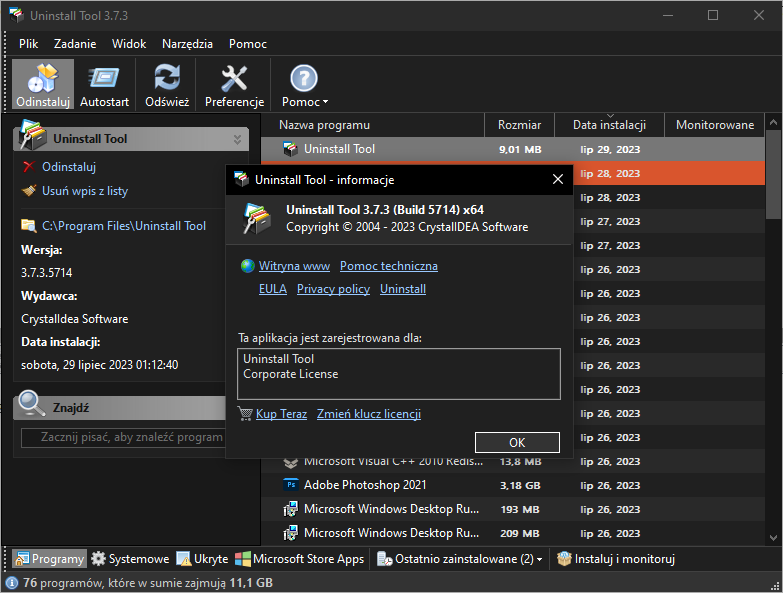This screenshot has width=783, height=593.
Task: Click the Adobe Photoshop Ps icon
Action: 291,485
